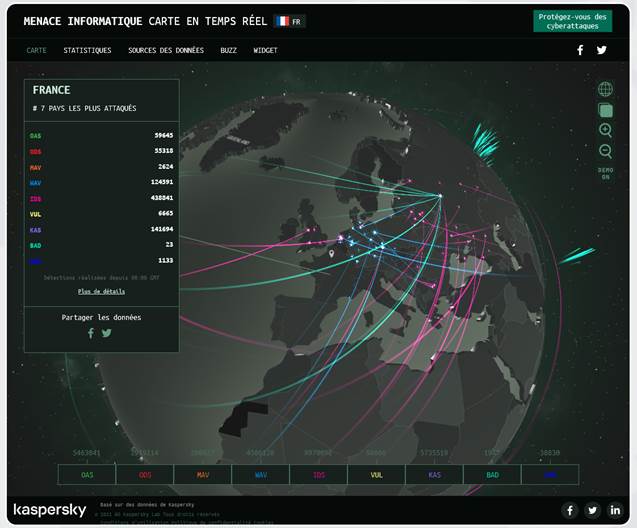Click the zoom in magnifier icon
This screenshot has width=637, height=528.
[605, 130]
